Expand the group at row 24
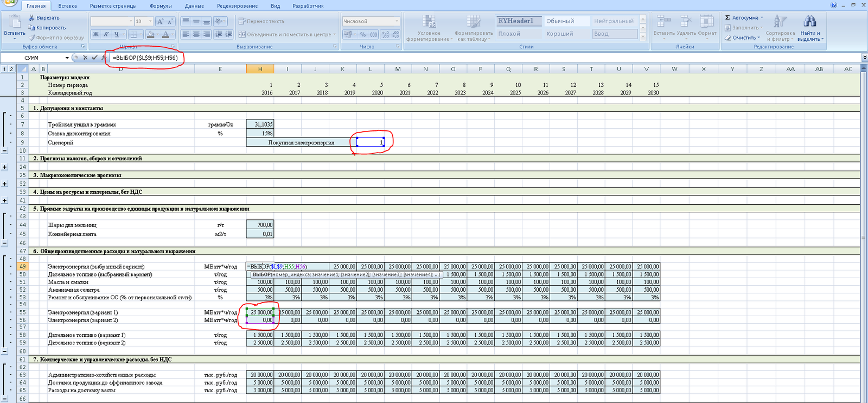This screenshot has height=403, width=868. point(5,167)
